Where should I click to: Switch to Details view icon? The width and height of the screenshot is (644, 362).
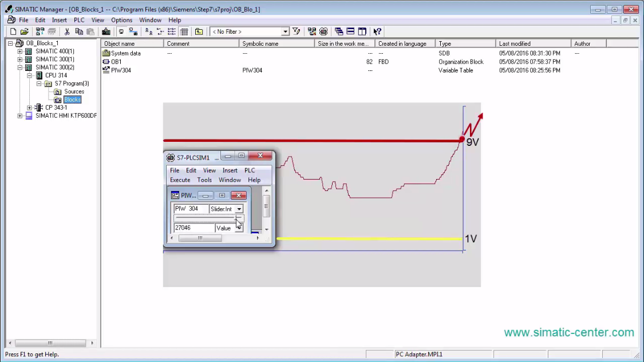click(x=184, y=31)
